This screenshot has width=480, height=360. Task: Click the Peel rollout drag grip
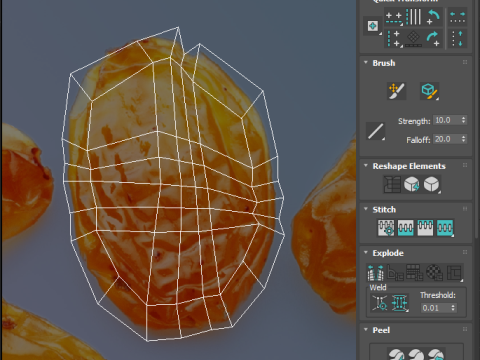pyautogui.click(x=465, y=329)
